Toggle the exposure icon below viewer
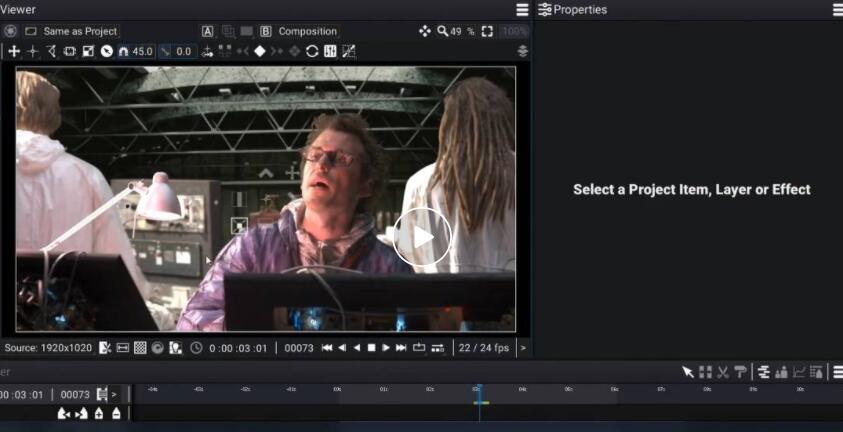Viewport: 843px width, 432px height. tap(176, 348)
